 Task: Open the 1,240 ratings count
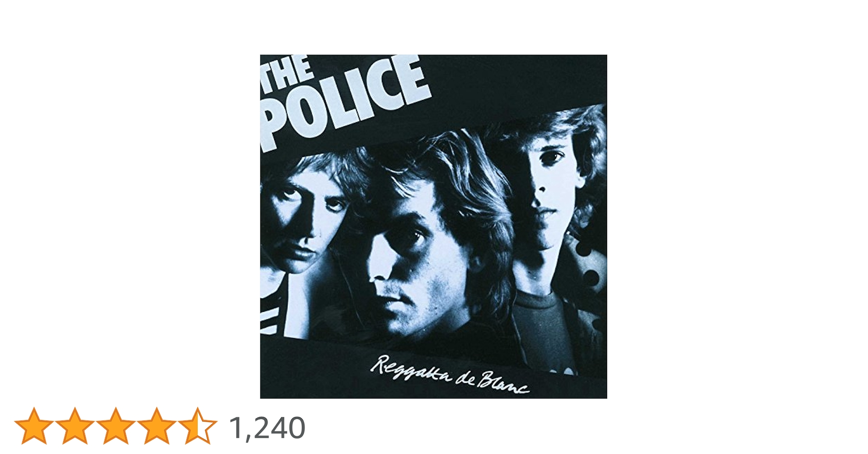267,428
